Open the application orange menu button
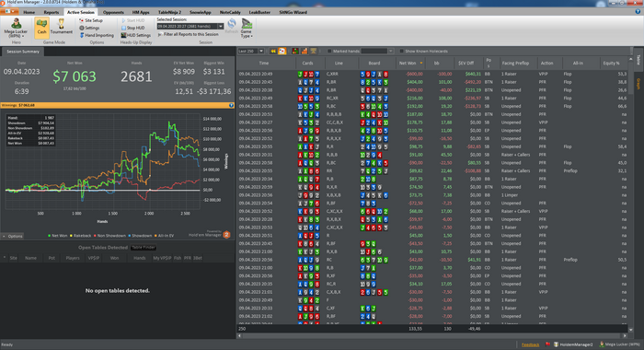The height and width of the screenshot is (350, 644). pyautogui.click(x=9, y=12)
